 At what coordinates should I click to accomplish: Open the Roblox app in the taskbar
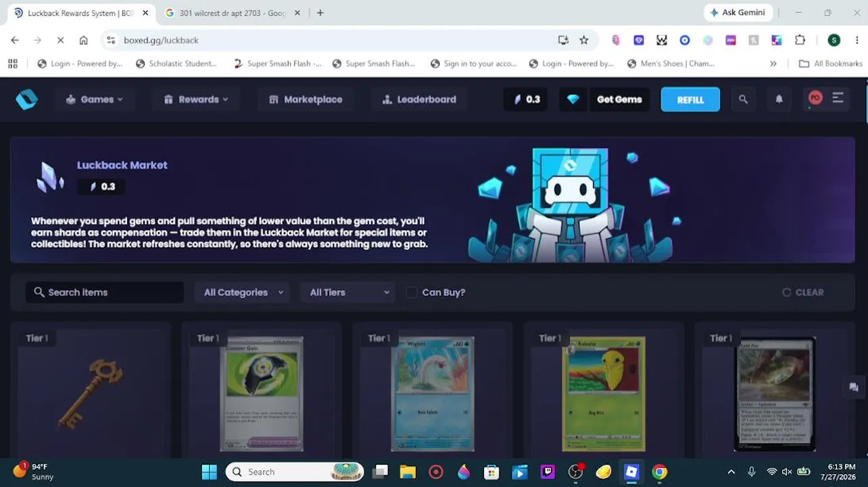pos(631,472)
